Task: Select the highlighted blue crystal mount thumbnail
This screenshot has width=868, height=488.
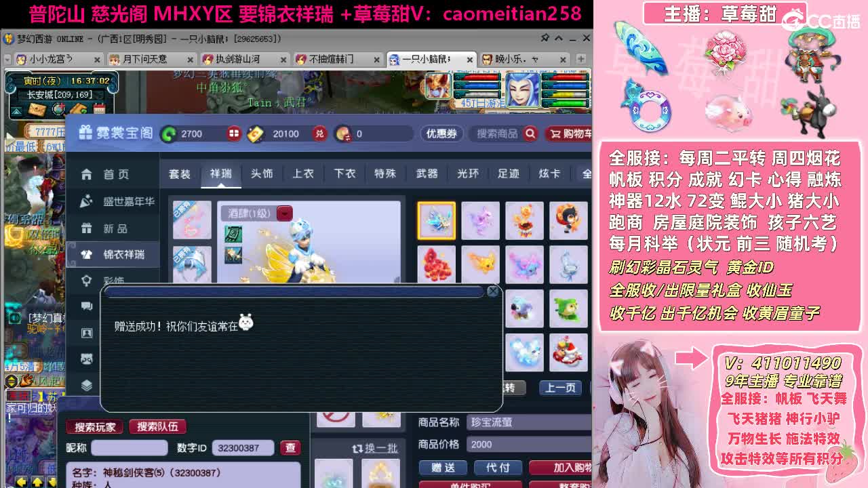Action: pos(436,220)
